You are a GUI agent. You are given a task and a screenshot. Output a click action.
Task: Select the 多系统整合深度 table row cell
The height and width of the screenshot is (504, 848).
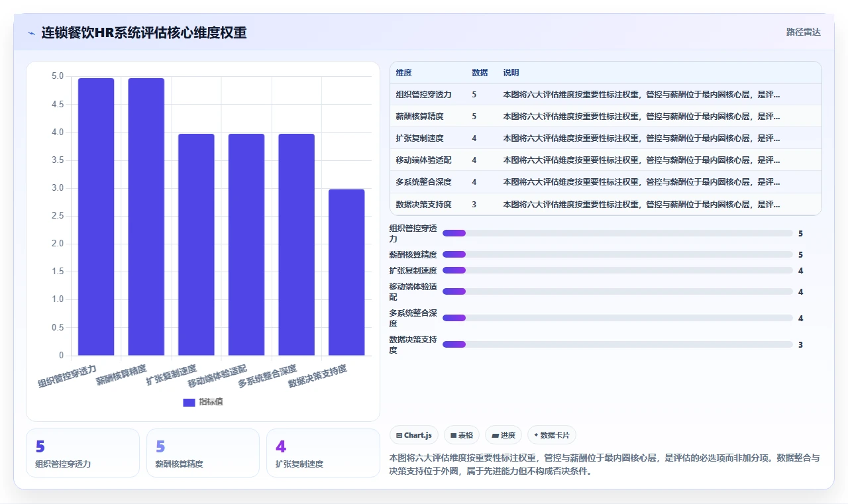424,182
